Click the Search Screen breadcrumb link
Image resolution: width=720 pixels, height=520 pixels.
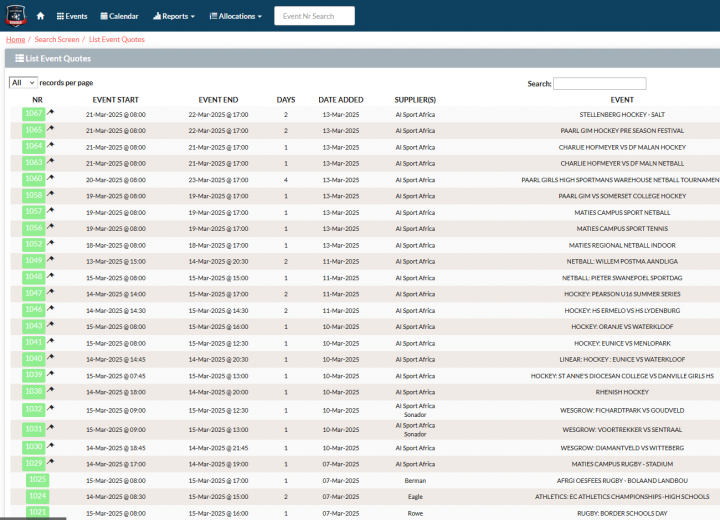point(57,40)
